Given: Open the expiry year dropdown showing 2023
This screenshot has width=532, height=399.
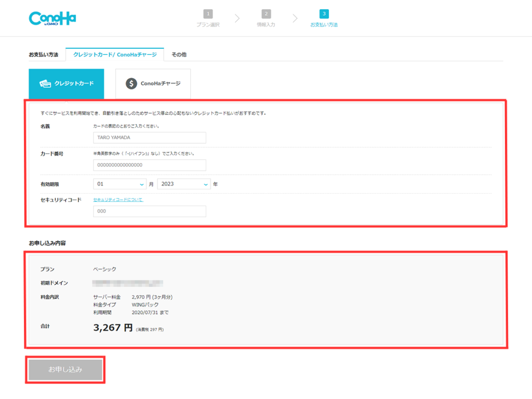Looking at the screenshot, I should tap(184, 184).
